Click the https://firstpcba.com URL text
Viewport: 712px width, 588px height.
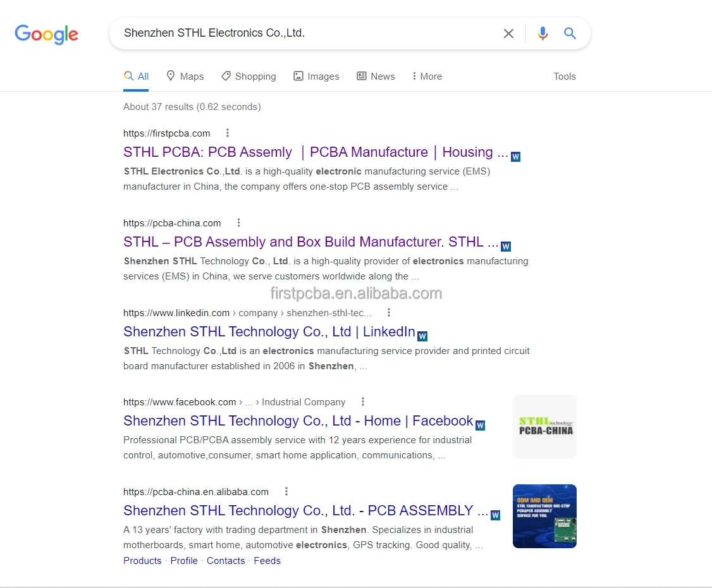point(167,133)
